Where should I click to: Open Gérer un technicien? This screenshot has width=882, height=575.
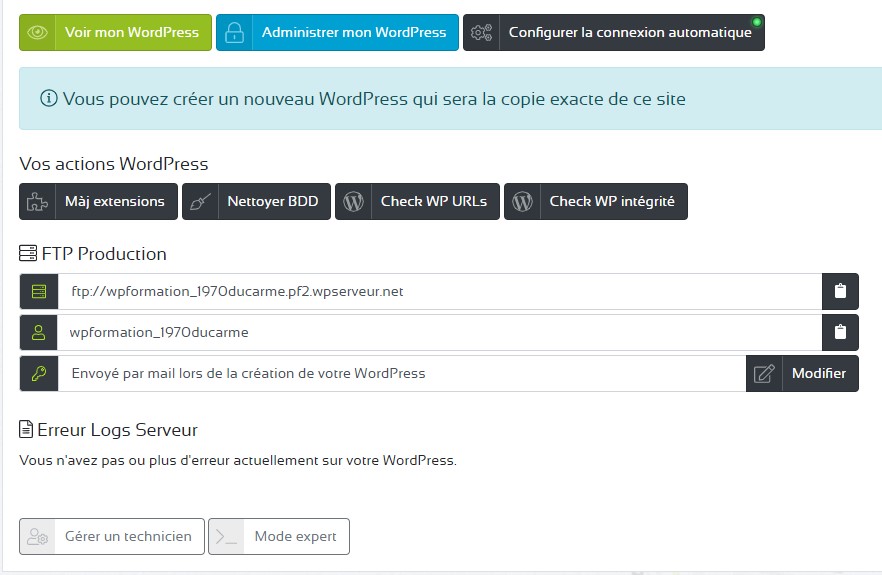click(127, 536)
